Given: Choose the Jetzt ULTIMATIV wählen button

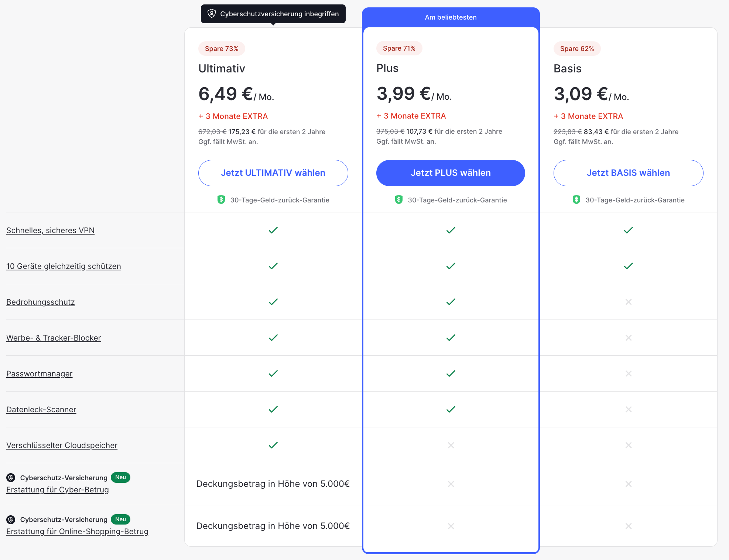Looking at the screenshot, I should pos(273,173).
